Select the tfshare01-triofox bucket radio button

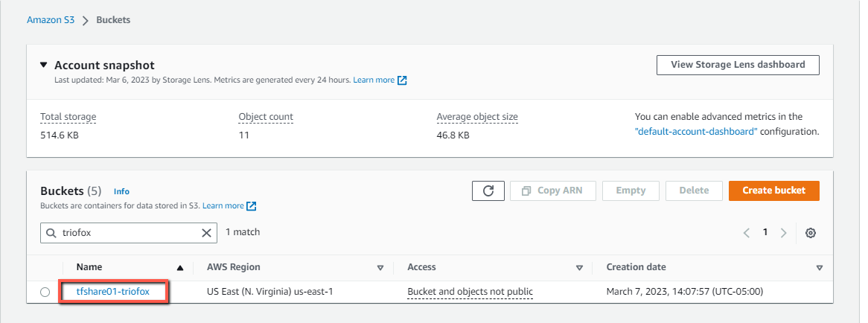[45, 292]
